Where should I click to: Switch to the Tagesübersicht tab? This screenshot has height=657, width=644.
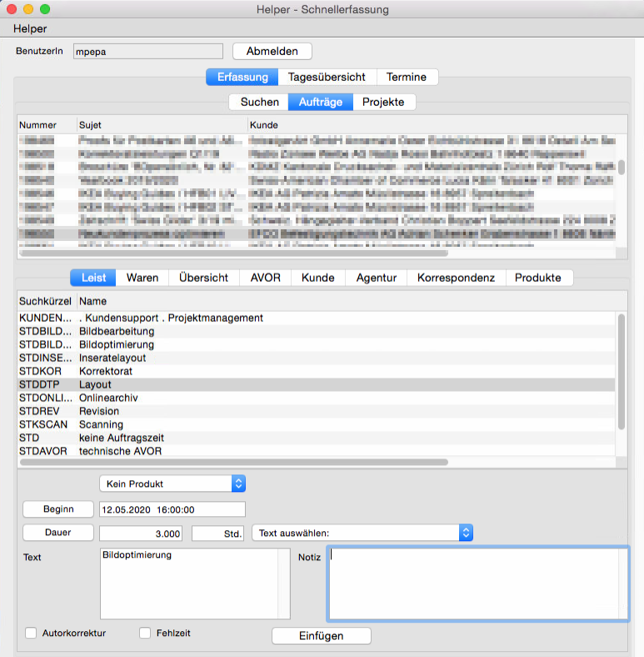pyautogui.click(x=327, y=77)
